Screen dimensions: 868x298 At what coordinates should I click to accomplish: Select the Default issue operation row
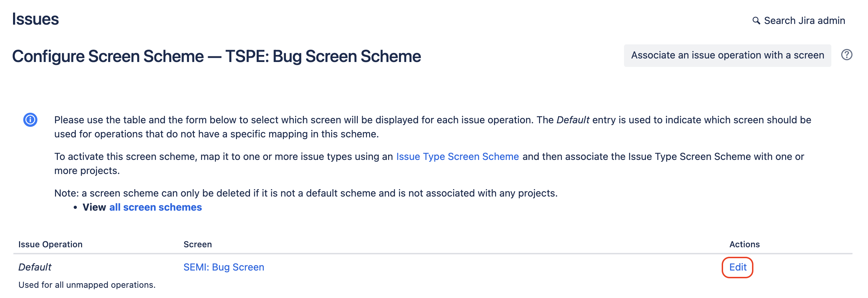coord(35,267)
